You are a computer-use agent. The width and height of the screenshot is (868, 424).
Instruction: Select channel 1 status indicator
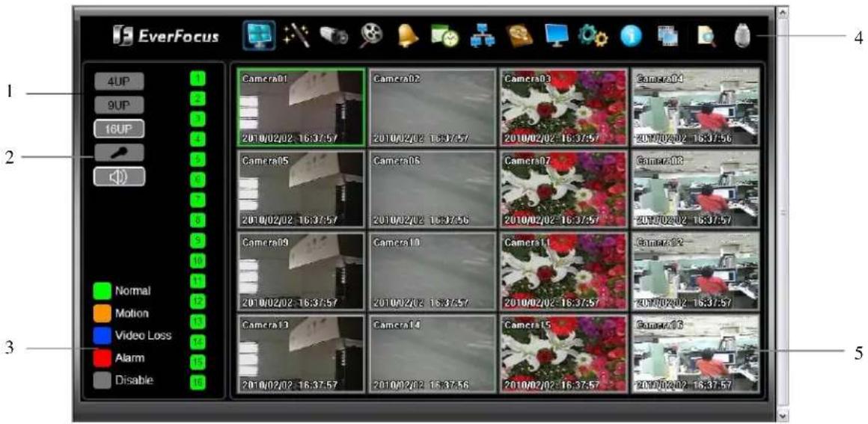(x=199, y=79)
